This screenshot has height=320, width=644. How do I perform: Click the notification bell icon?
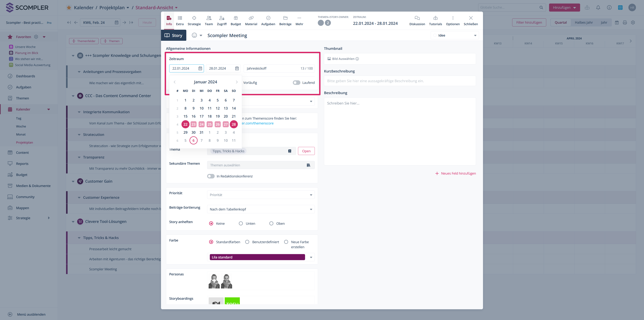(598, 8)
